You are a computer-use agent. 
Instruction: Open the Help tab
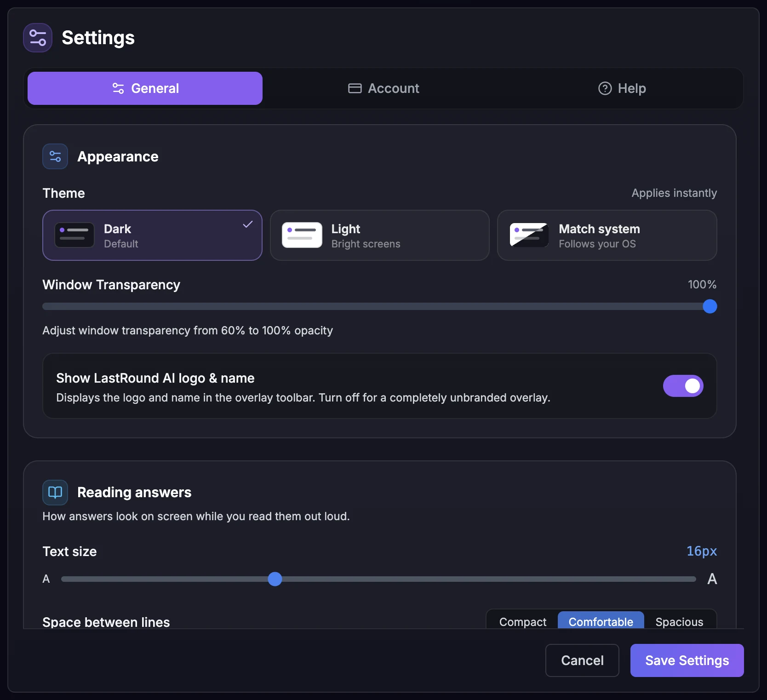(x=622, y=88)
